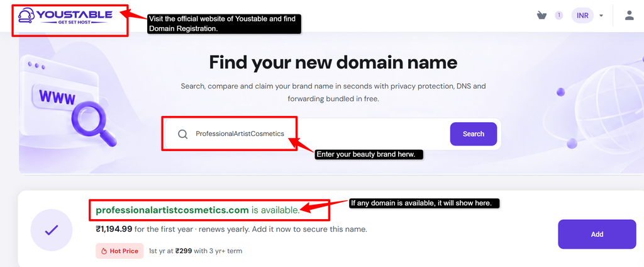Viewport: 644px width, 267px height.
Task: Click the Youstable logo
Action: [x=65, y=17]
